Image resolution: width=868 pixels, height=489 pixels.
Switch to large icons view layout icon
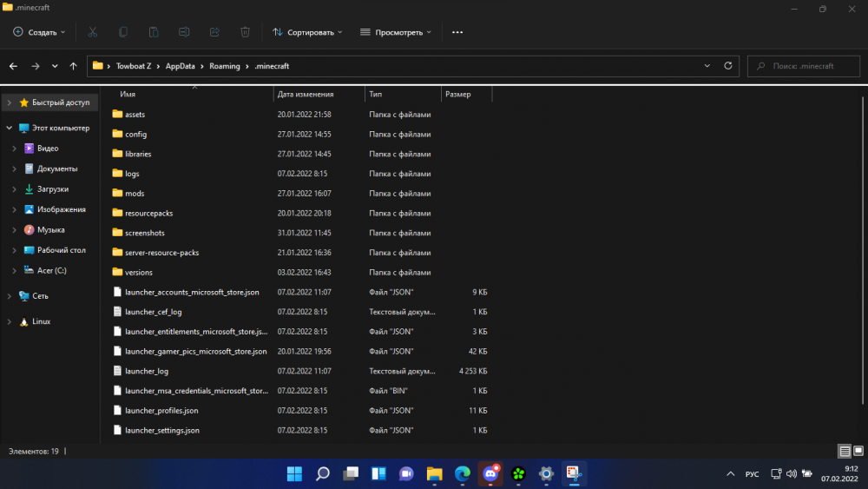point(858,452)
